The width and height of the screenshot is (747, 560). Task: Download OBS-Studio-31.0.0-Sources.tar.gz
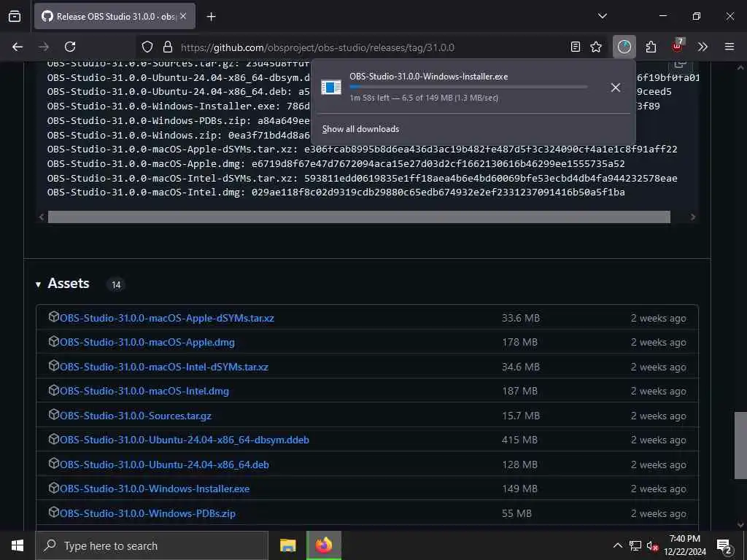135,416
